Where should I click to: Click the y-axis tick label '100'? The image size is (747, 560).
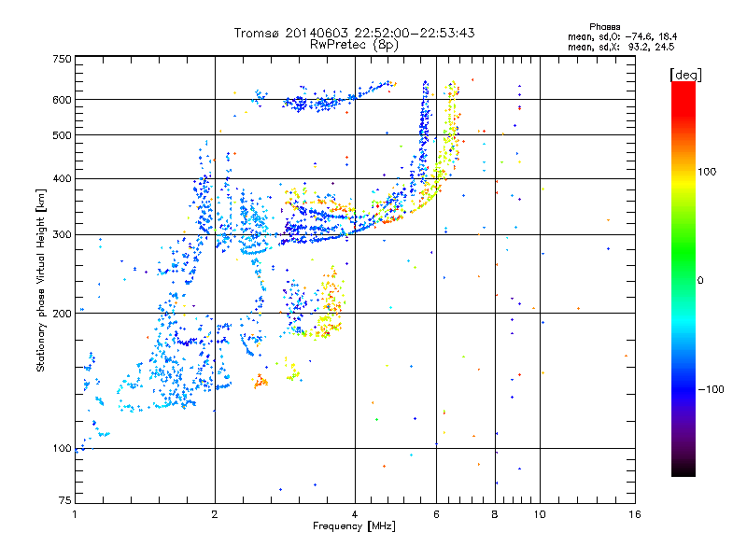(62, 449)
